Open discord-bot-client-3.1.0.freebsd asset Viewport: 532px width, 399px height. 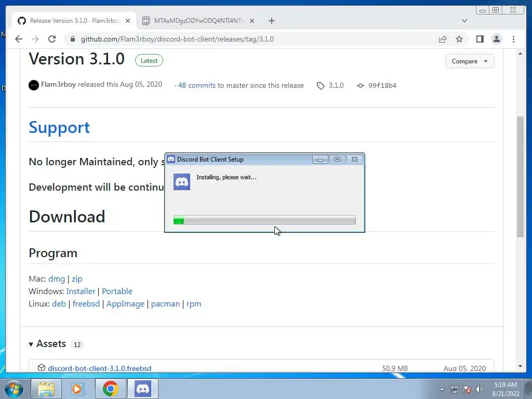tap(99, 368)
